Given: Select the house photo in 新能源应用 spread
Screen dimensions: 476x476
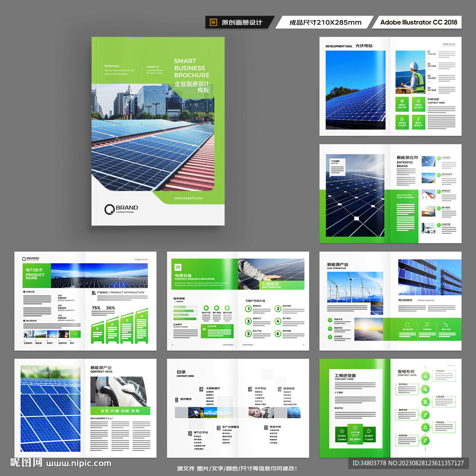Looking at the screenshot, I should (428, 195).
